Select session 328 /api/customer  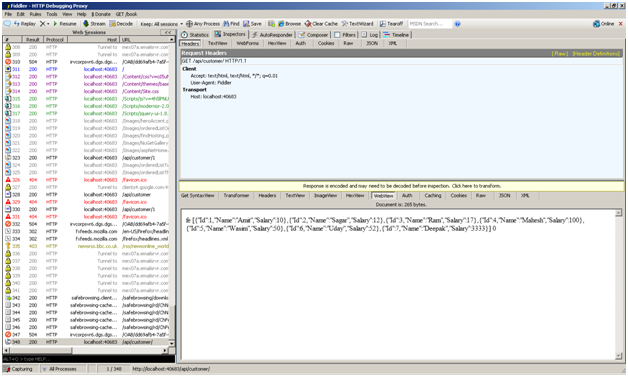tap(87, 195)
